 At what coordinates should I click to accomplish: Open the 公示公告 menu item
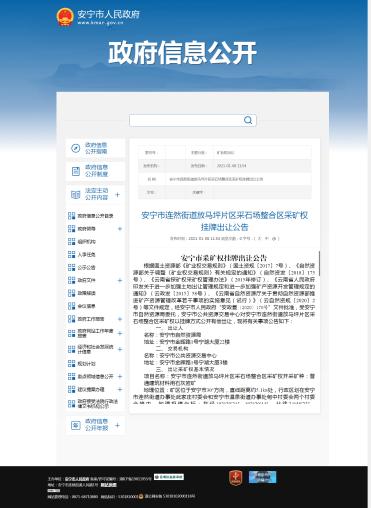(86, 268)
